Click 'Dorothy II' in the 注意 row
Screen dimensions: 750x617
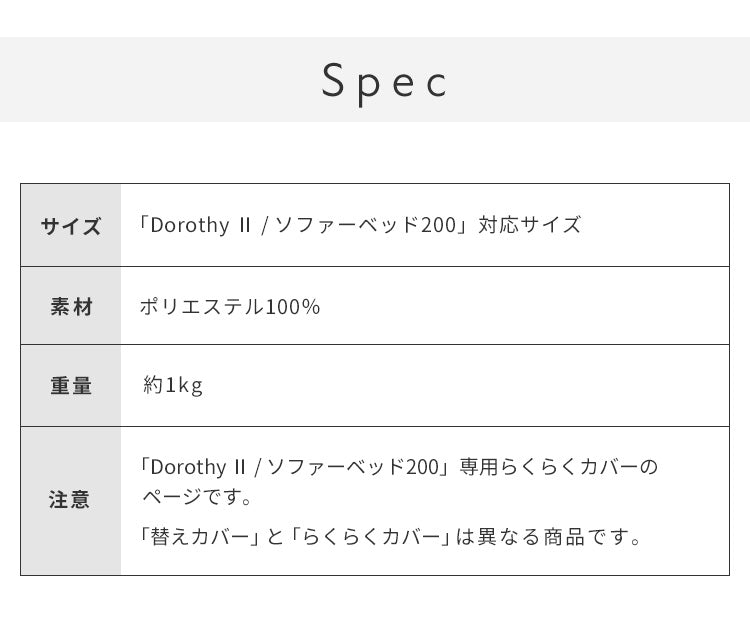click(194, 467)
